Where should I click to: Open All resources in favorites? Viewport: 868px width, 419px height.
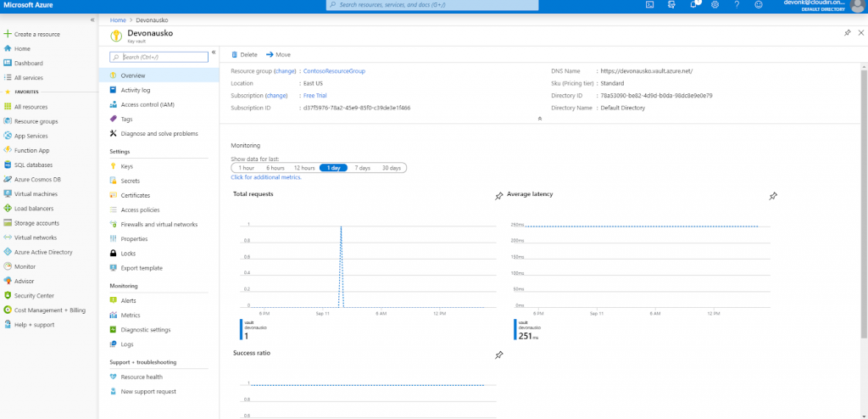coord(26,107)
